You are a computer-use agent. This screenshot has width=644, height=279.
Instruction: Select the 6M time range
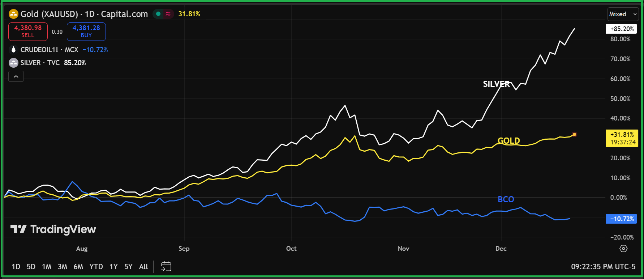click(78, 267)
